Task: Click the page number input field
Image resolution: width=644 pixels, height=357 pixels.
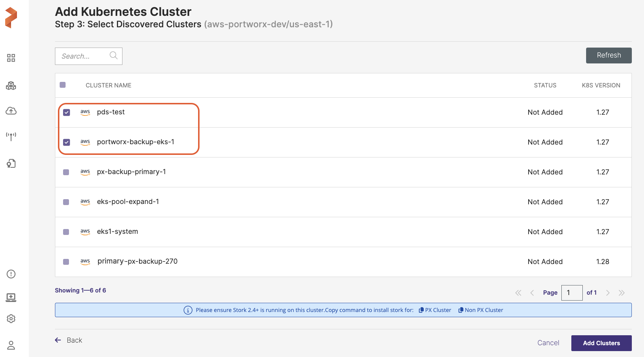Action: pyautogui.click(x=572, y=293)
